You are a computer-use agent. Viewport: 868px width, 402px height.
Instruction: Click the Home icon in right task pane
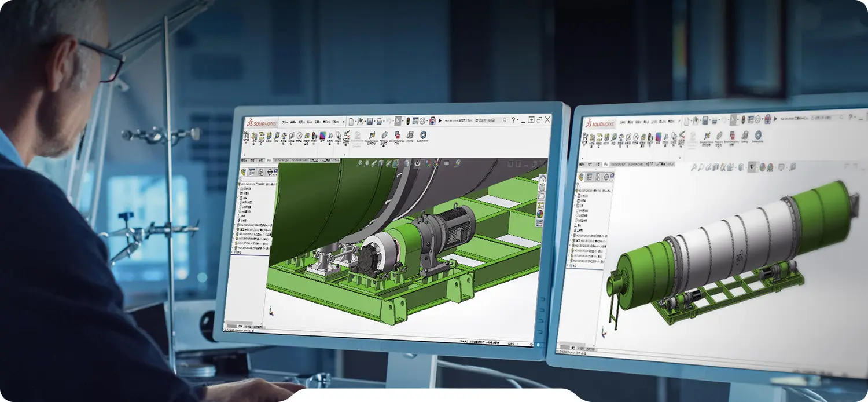point(541,179)
